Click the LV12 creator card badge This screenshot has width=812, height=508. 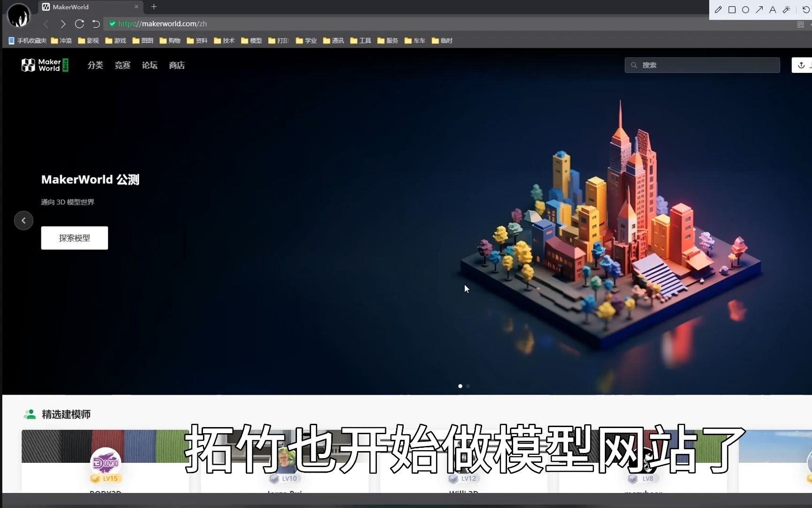[x=464, y=478]
